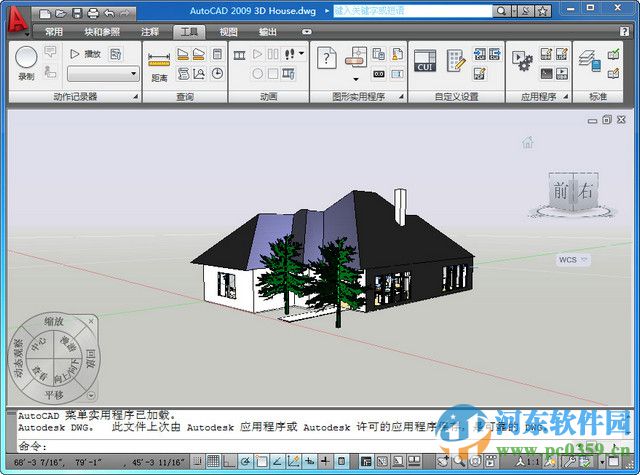The image size is (640, 475).
Task: Select the Distance measure tool
Action: (159, 65)
